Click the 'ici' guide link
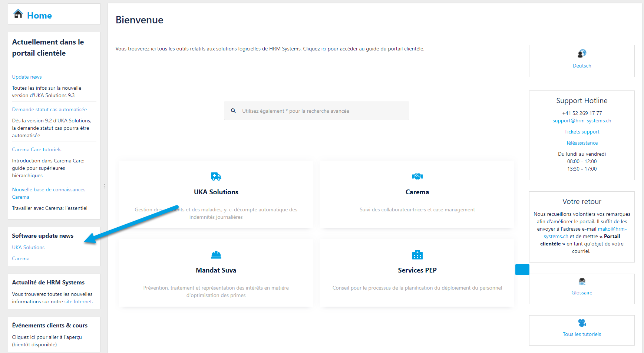644x353 pixels. click(324, 49)
